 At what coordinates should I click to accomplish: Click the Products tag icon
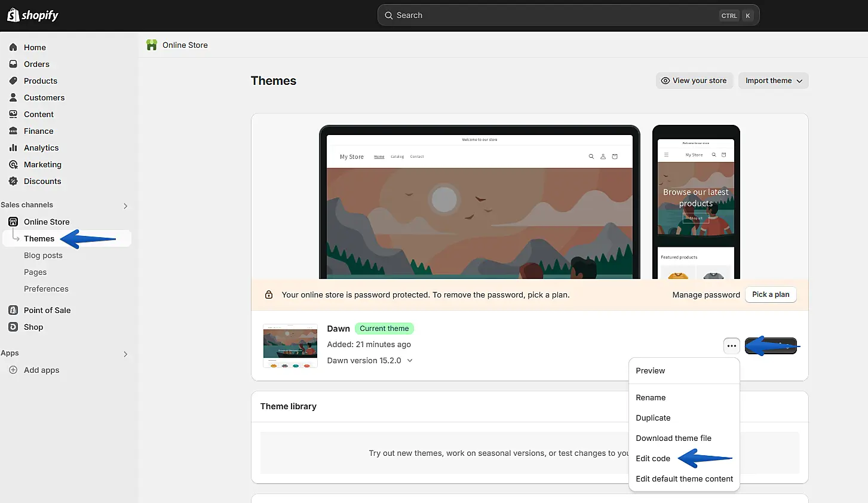tap(13, 81)
